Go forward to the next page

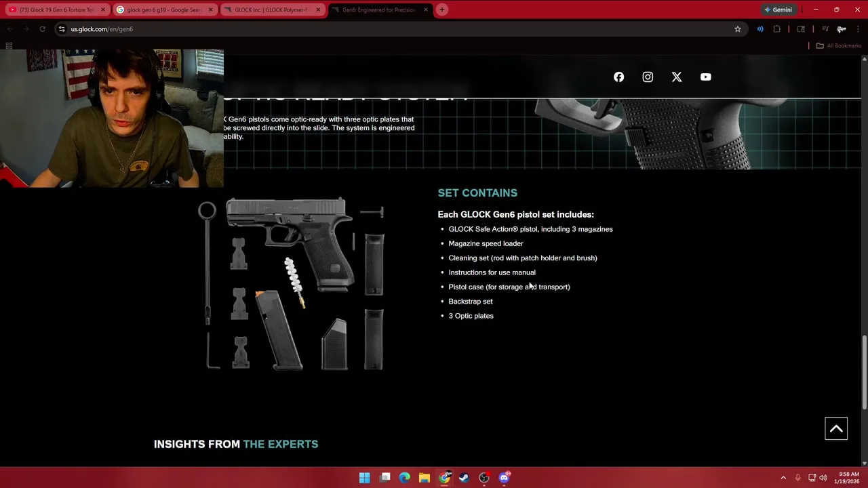point(26,29)
